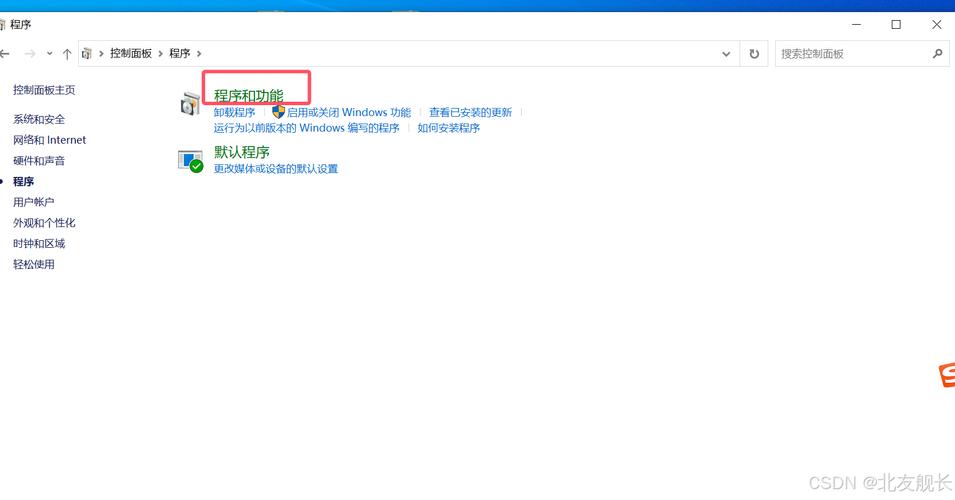Open Programs and Features icon
Viewport: 955px width, 500px height.
[x=190, y=104]
